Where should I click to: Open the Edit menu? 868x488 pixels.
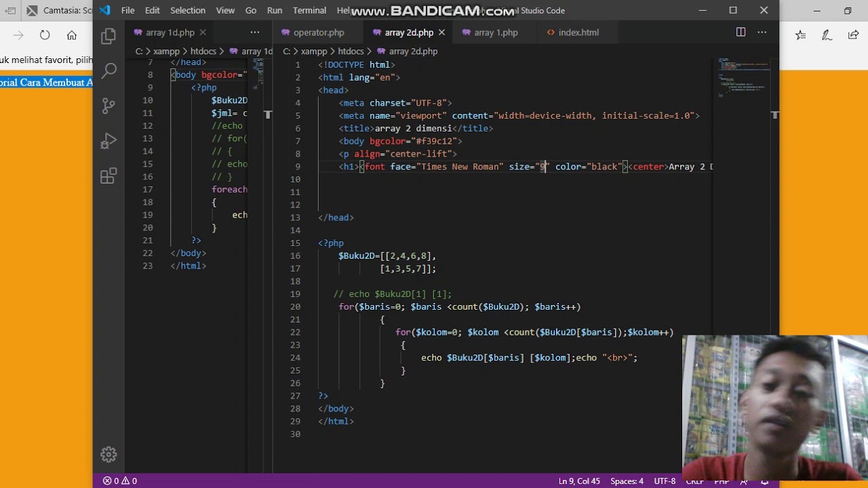coord(153,10)
